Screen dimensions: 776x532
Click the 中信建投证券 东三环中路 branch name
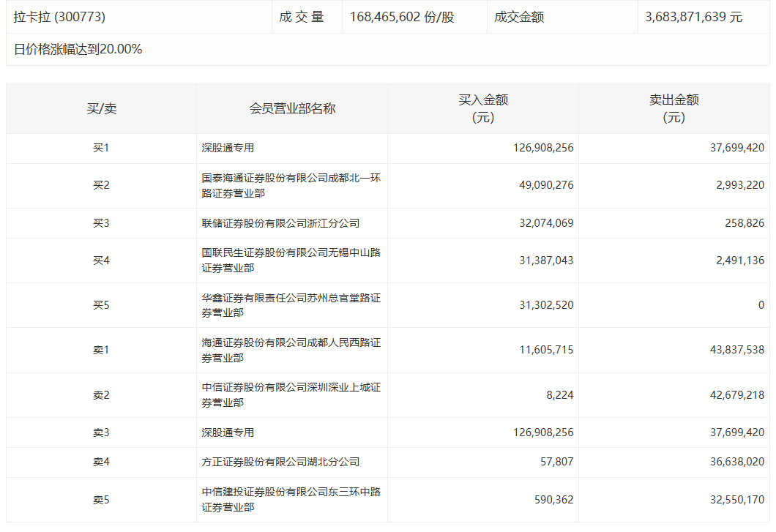[x=291, y=500]
